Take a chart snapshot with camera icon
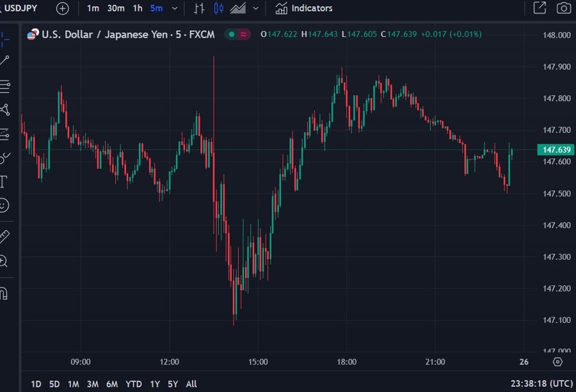The image size is (576, 392). point(563,8)
